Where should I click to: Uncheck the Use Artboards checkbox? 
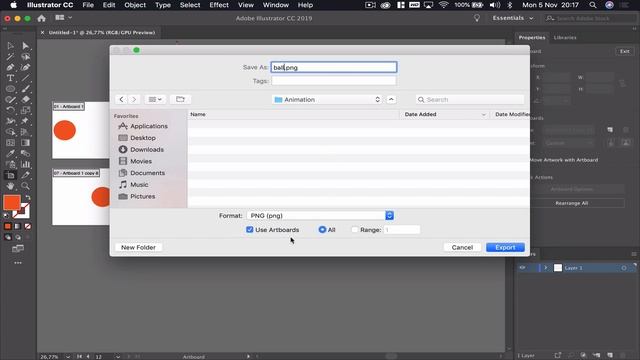pos(250,230)
